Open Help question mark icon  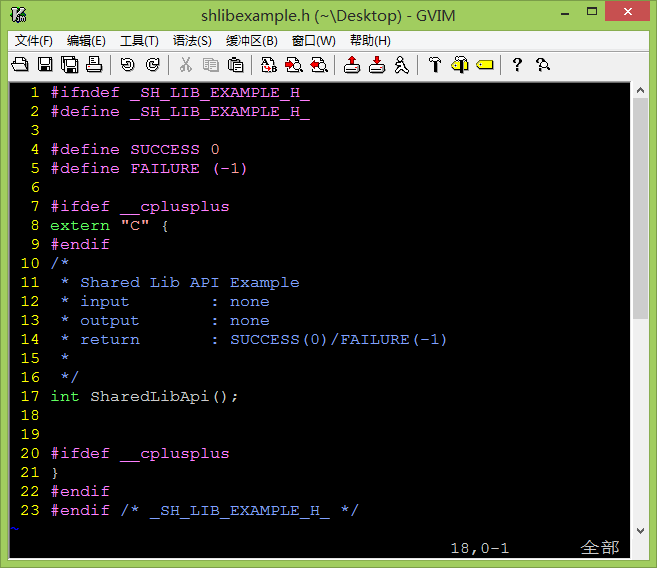coord(517,65)
